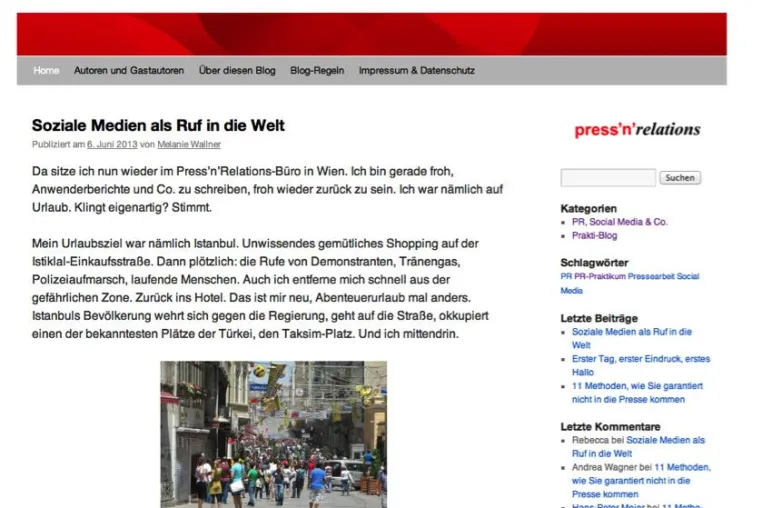The width and height of the screenshot is (762, 508).
Task: Open category PR, Social Media & Co.
Action: (x=620, y=222)
